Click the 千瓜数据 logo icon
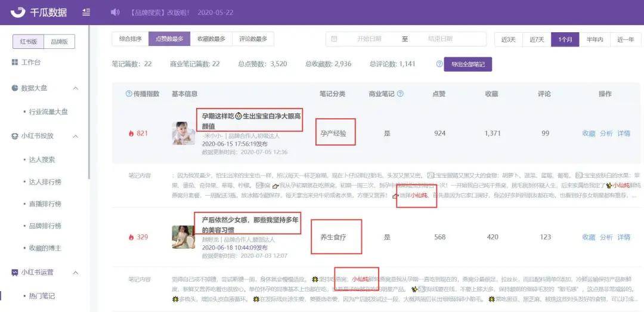This screenshot has width=644, height=312. coord(18,12)
